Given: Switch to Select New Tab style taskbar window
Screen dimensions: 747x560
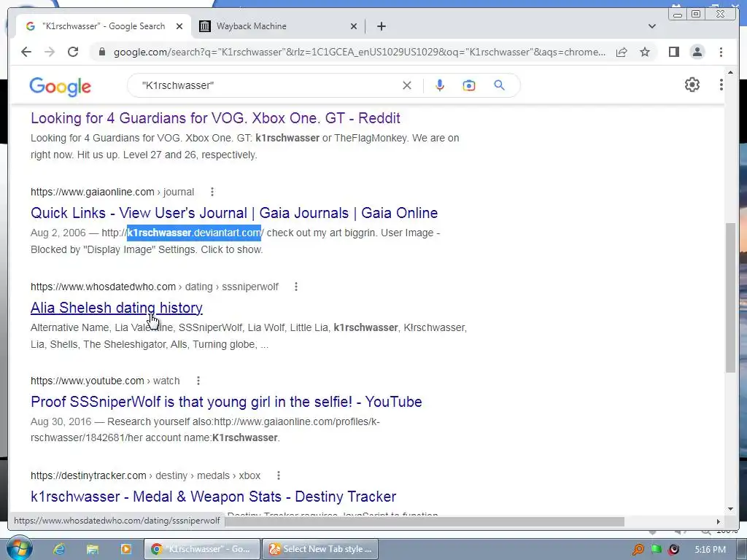Looking at the screenshot, I should point(320,549).
